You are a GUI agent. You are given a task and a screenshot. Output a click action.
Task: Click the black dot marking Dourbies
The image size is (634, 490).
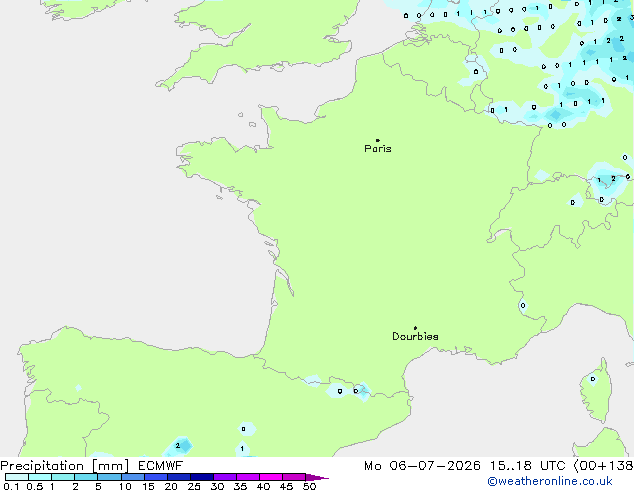(415, 328)
